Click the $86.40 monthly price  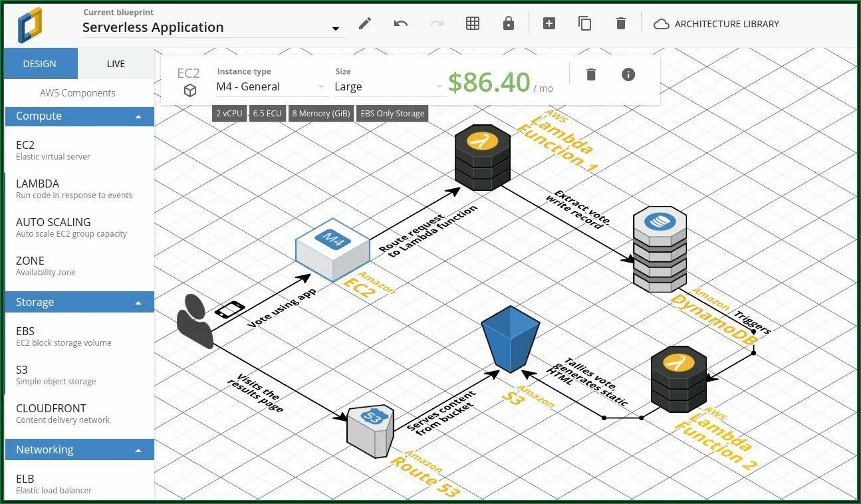point(489,82)
